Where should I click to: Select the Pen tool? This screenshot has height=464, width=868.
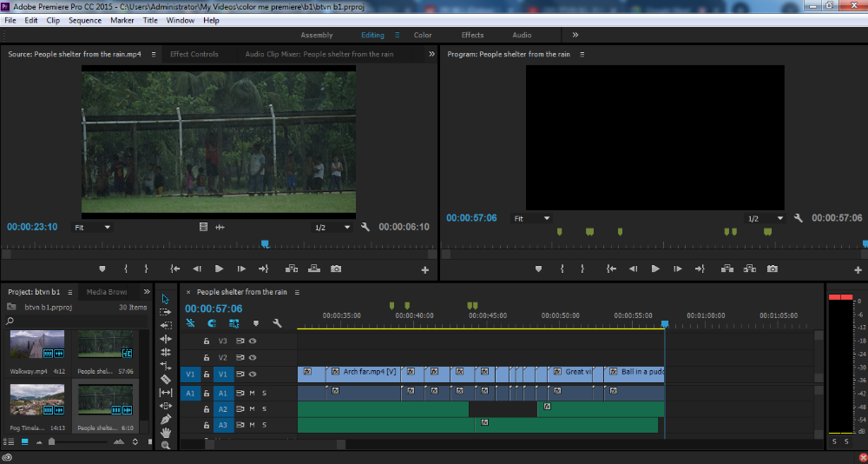(165, 419)
